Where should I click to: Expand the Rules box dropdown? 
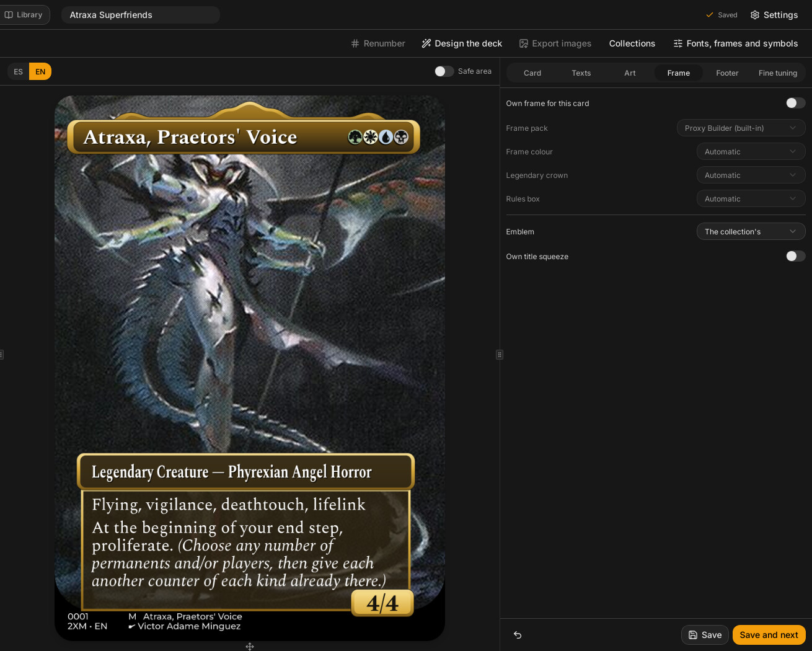(751, 198)
